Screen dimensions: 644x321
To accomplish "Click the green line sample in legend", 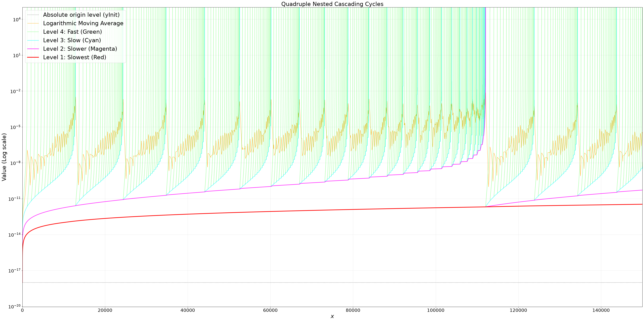I will tap(33, 32).
